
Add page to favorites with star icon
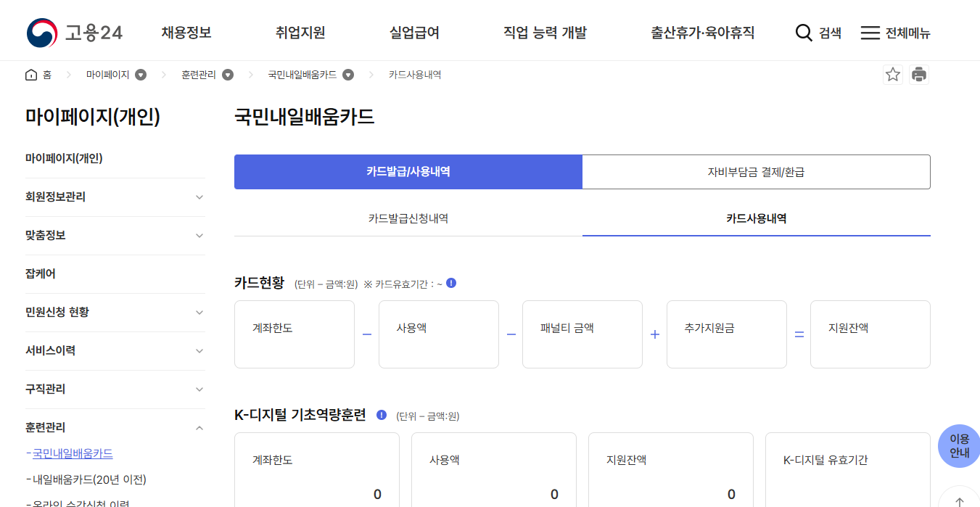pos(893,75)
